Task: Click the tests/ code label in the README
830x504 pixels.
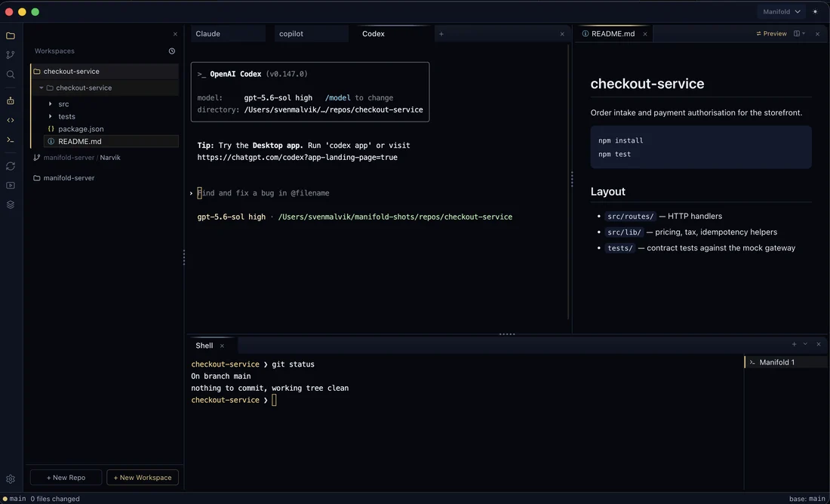Action: [620, 248]
